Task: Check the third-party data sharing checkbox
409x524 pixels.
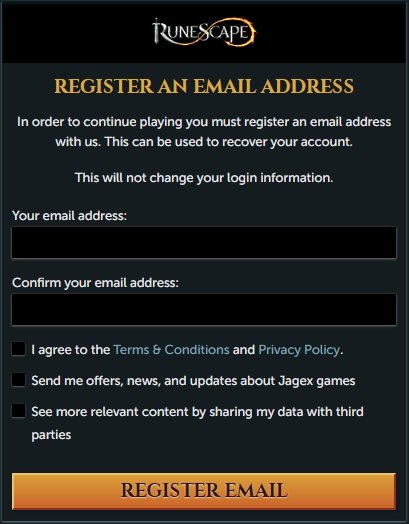Action: click(19, 411)
